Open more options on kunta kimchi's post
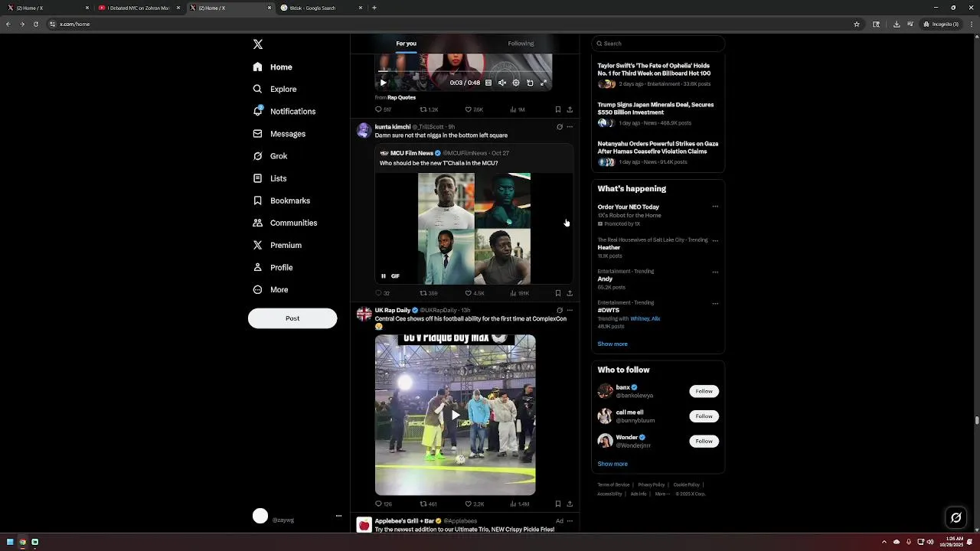Image resolution: width=980 pixels, height=551 pixels. (570, 127)
